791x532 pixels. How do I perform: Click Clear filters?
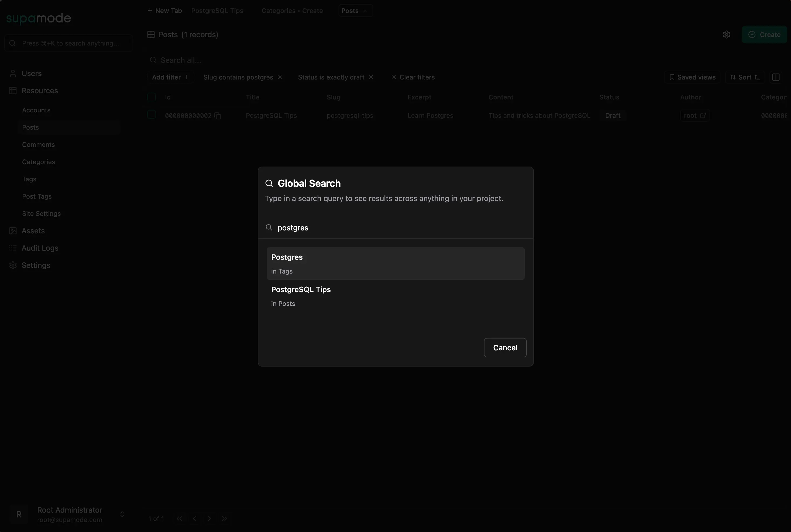[x=413, y=77]
